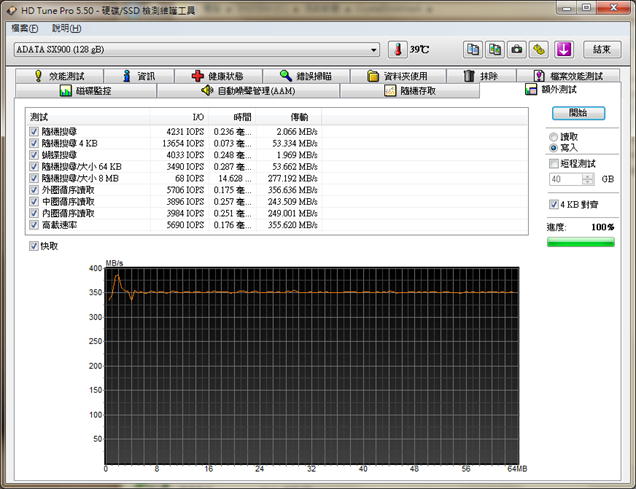Click the purple download arrow icon
The width and height of the screenshot is (636, 489).
[564, 49]
